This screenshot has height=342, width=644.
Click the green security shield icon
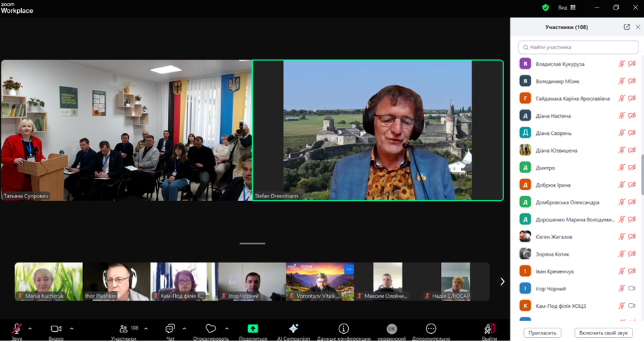545,7
